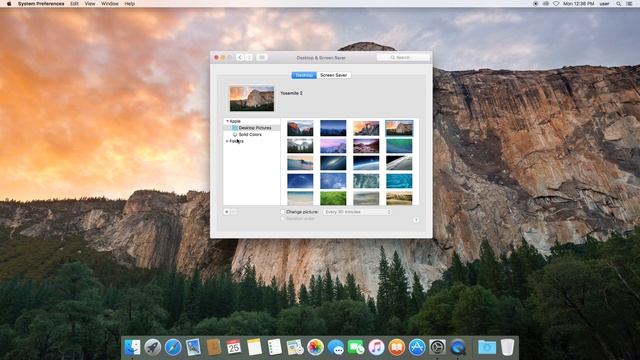Enable the Change picture checkbox
This screenshot has height=360, width=640.
282,212
